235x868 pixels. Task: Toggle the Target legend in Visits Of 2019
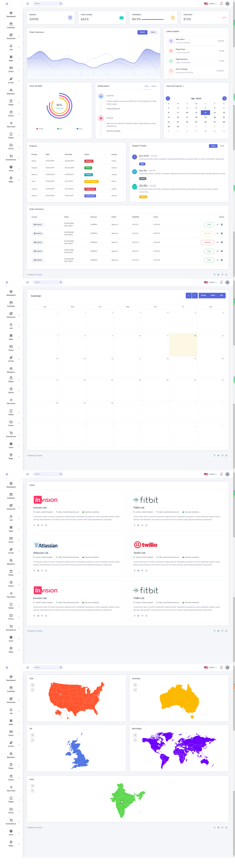tap(40, 129)
